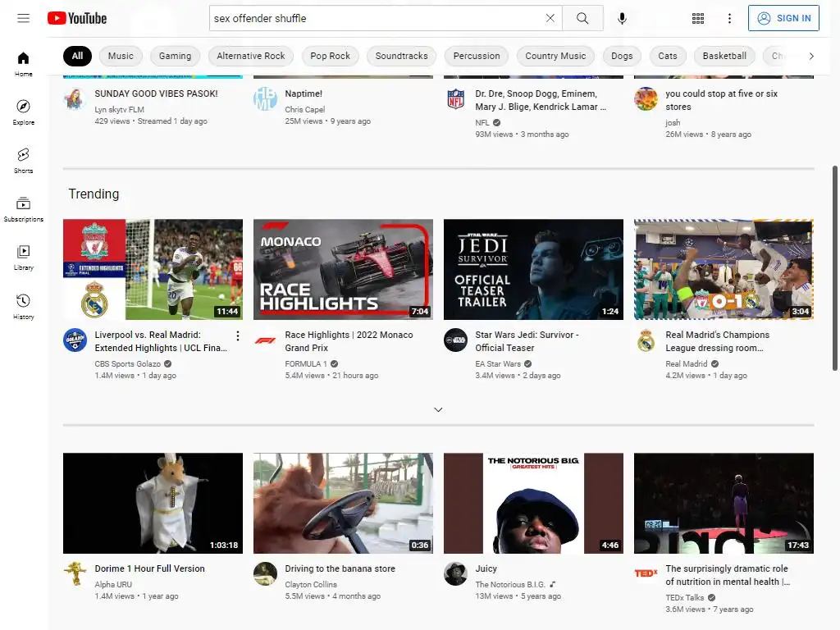
Task: Open 'SUNDAY GOOD VIBES PASOK!' title
Action: pos(156,94)
